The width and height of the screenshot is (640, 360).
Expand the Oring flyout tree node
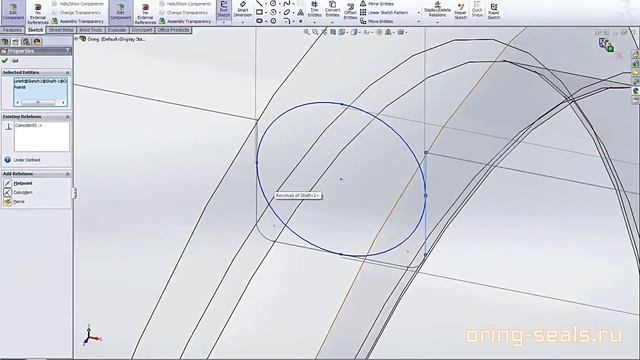coord(76,39)
